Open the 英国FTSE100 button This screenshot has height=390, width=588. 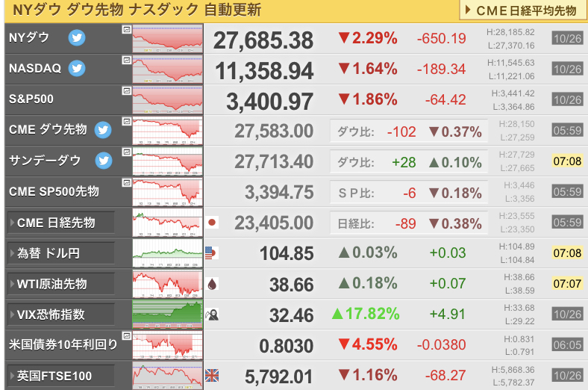(x=60, y=376)
